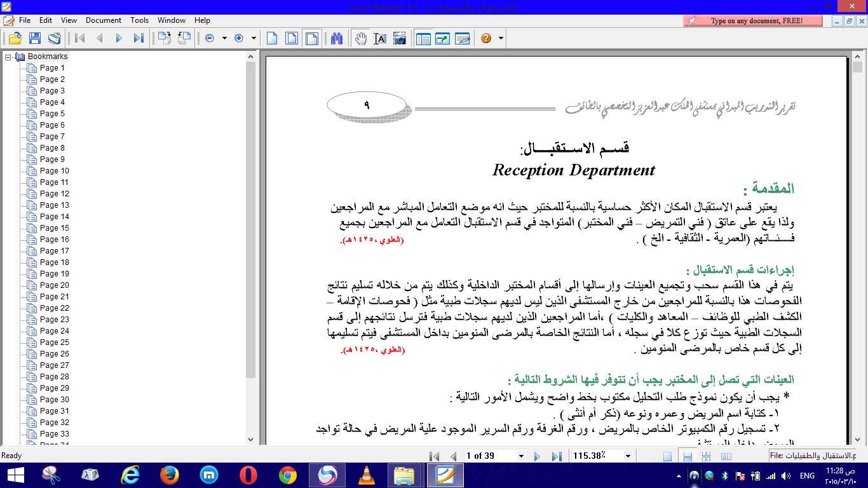Click the green arrow export toolbar icon

[442, 39]
